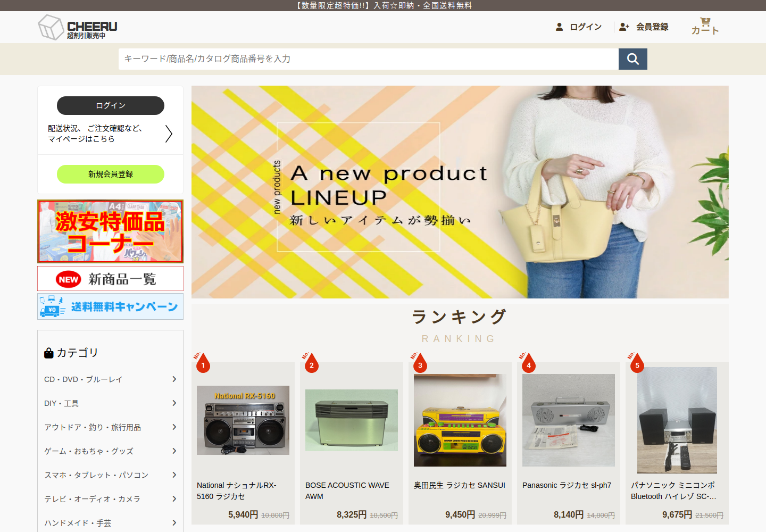The height and width of the screenshot is (532, 766).
Task: Click the No.1 ranking badge
Action: [x=202, y=363]
